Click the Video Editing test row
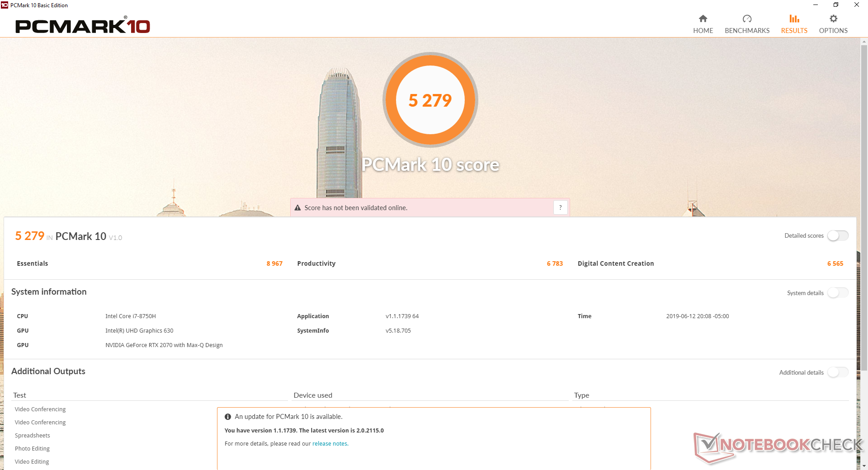 (x=32, y=462)
